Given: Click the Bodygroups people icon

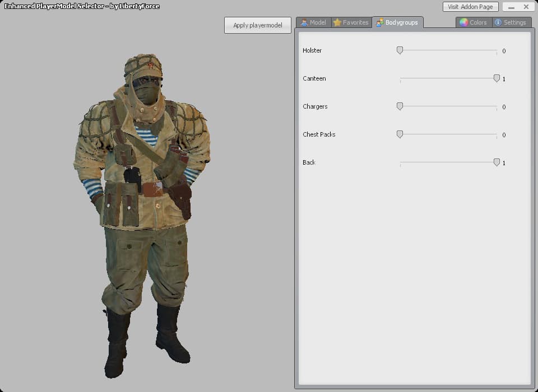Looking at the screenshot, I should pos(380,22).
